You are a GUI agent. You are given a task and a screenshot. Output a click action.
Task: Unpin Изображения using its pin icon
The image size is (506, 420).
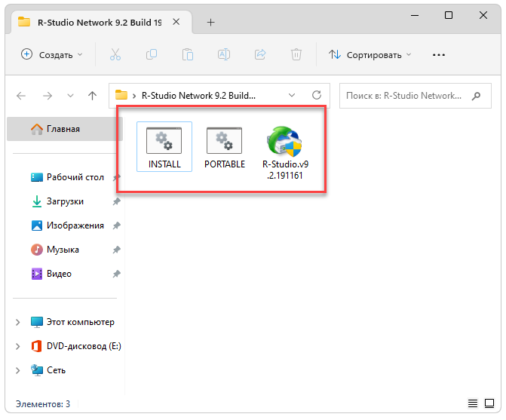(x=116, y=225)
